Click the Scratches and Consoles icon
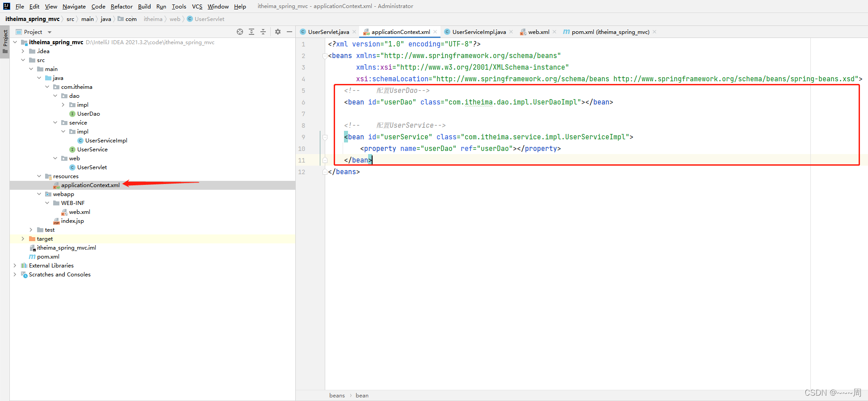The image size is (868, 401). [24, 275]
